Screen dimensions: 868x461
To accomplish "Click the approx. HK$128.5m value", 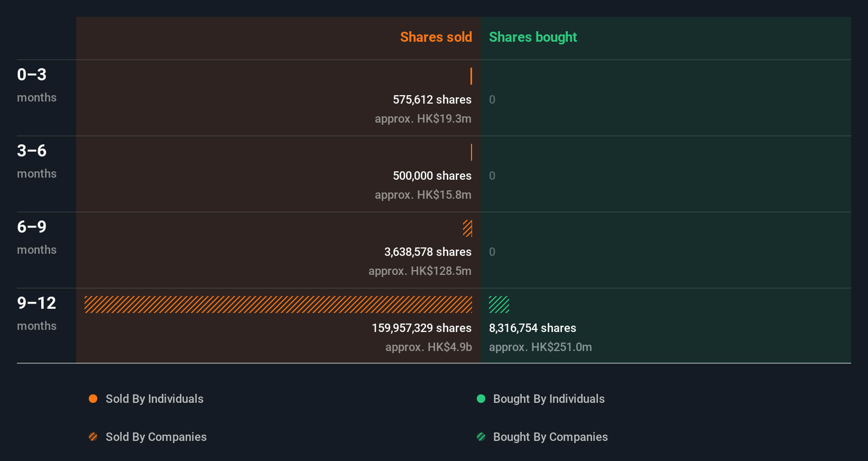I will point(420,271).
